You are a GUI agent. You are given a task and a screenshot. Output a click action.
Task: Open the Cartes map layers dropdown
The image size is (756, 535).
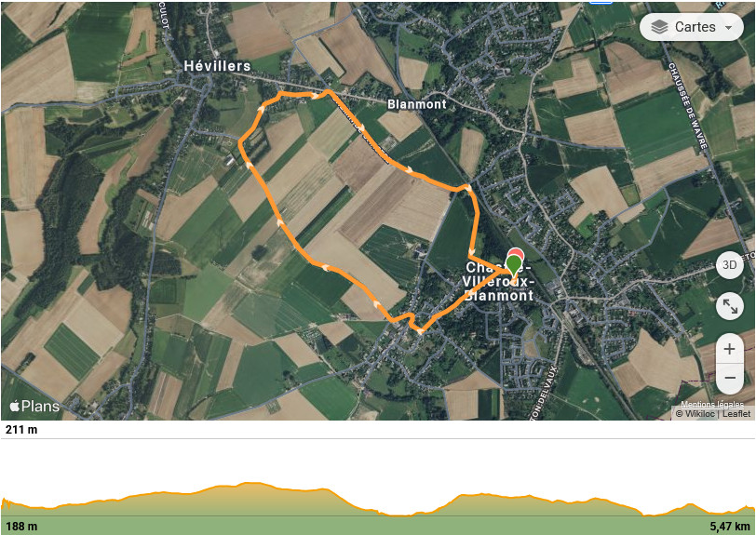point(692,26)
